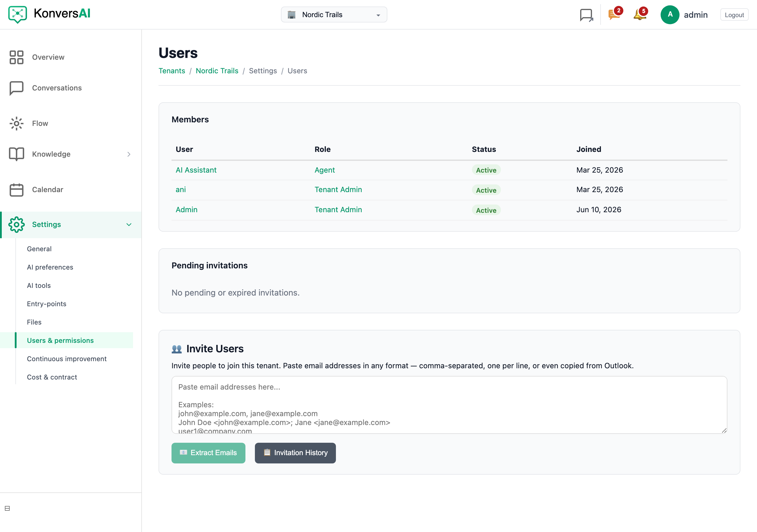Open the Admin user link
The height and width of the screenshot is (532, 757).
(187, 210)
